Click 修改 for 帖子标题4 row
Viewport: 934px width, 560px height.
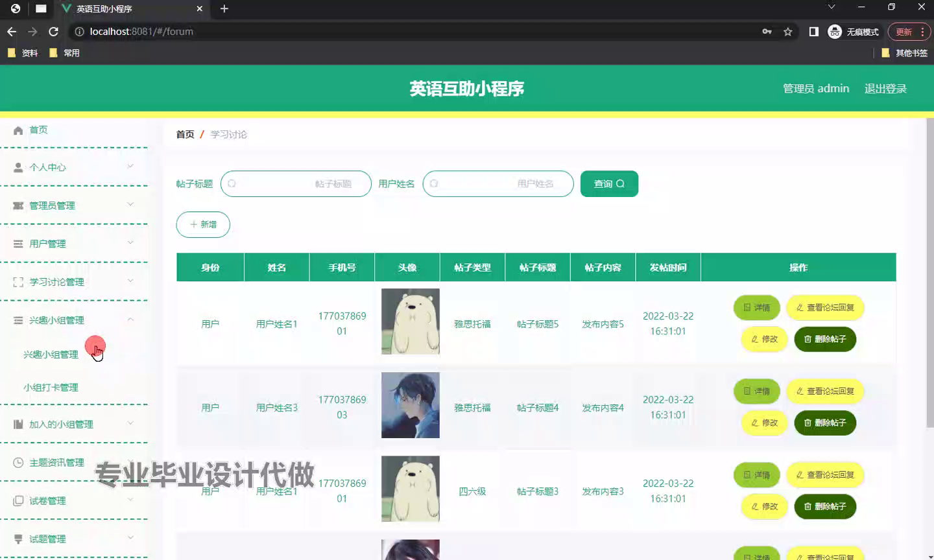(x=764, y=423)
